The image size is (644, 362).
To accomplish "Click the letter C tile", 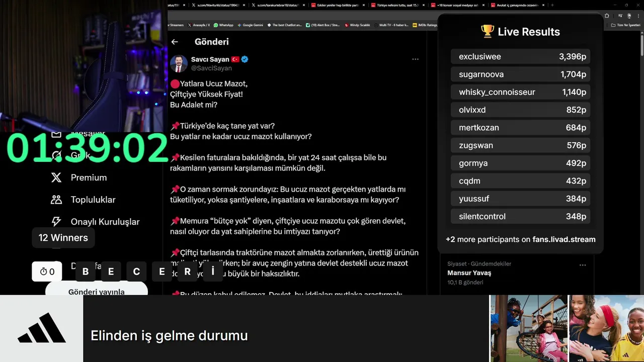I will (x=136, y=271).
